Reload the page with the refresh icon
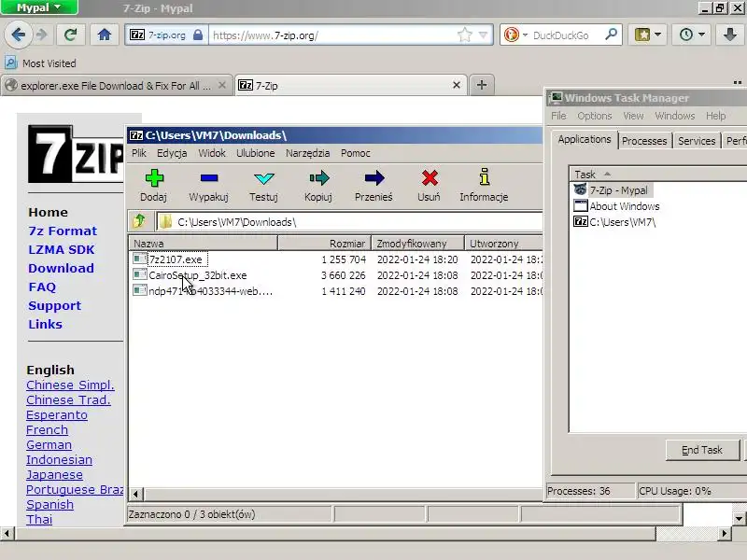747x560 pixels. coord(70,35)
